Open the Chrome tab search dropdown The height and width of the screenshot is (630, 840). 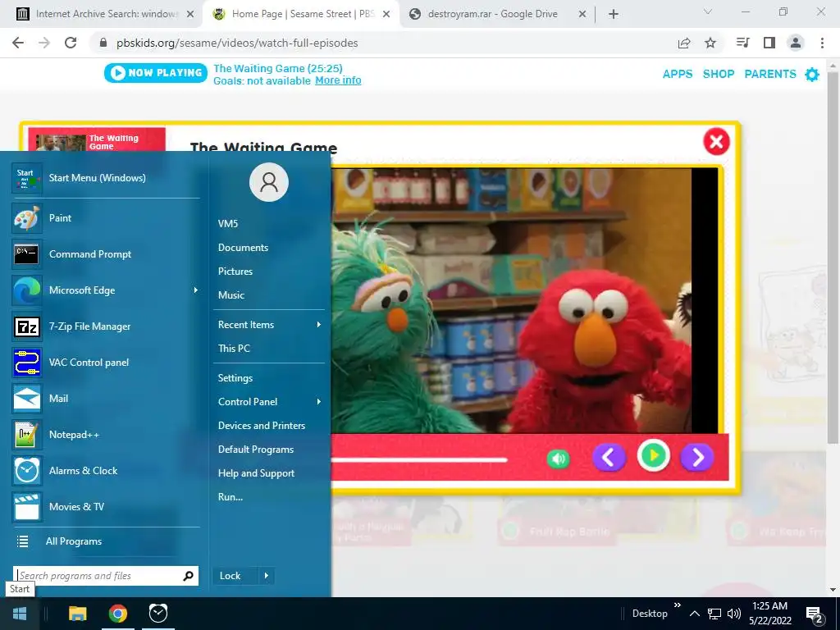(x=708, y=11)
